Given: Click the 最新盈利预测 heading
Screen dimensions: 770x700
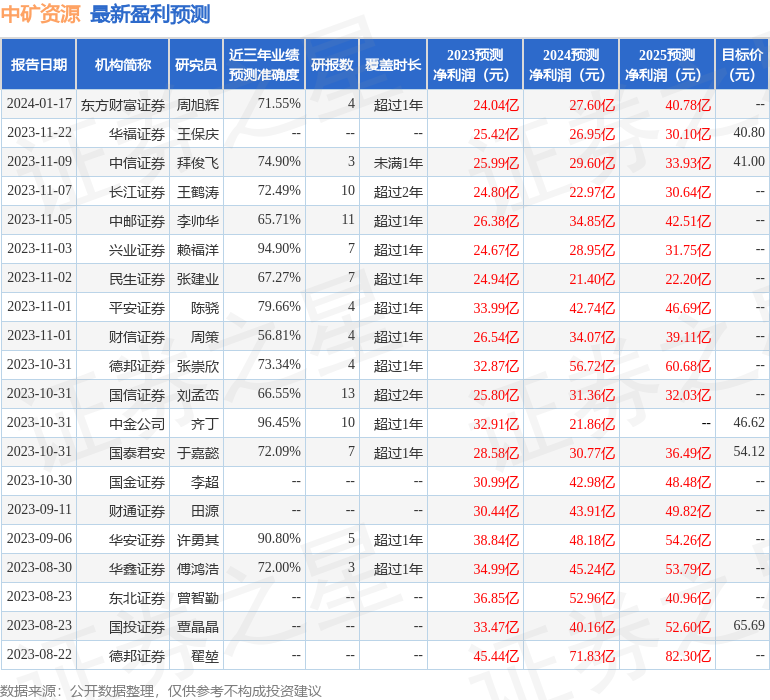Looking at the screenshot, I should coord(150,14).
